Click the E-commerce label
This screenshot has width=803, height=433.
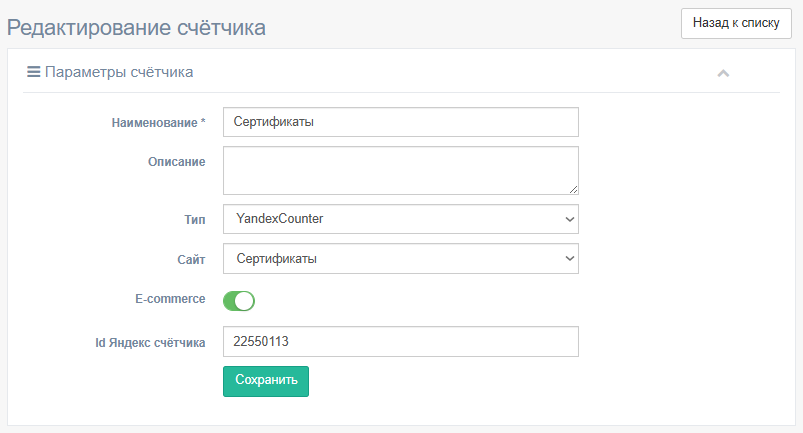tap(170, 299)
